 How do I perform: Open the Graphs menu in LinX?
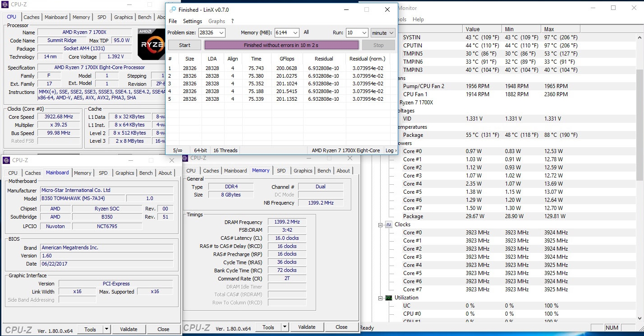[216, 21]
